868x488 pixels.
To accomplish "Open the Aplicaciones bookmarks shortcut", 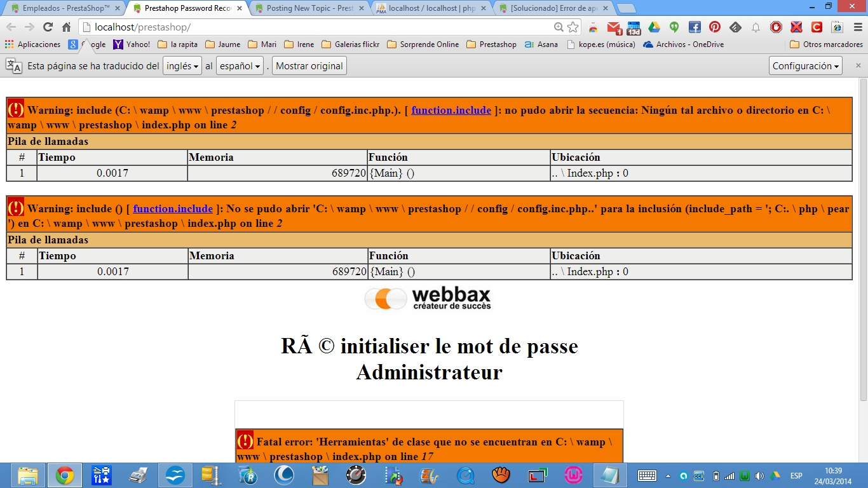I will click(x=32, y=44).
